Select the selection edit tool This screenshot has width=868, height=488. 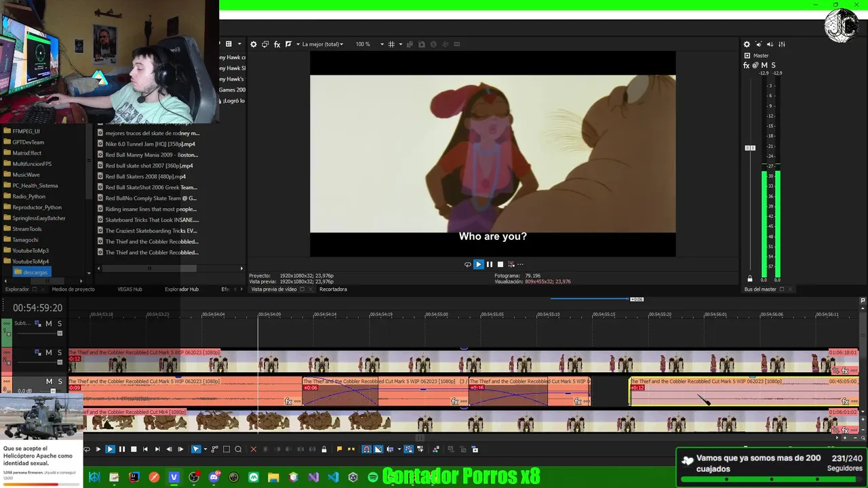tap(226, 449)
